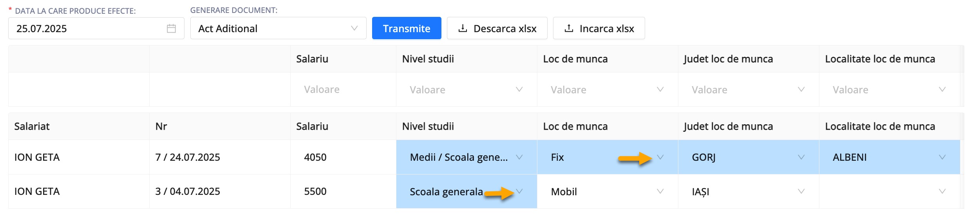Image resolution: width=980 pixels, height=218 pixels.
Task: Expand Loc de munca Valoare filter dropdown
Action: coord(607,90)
